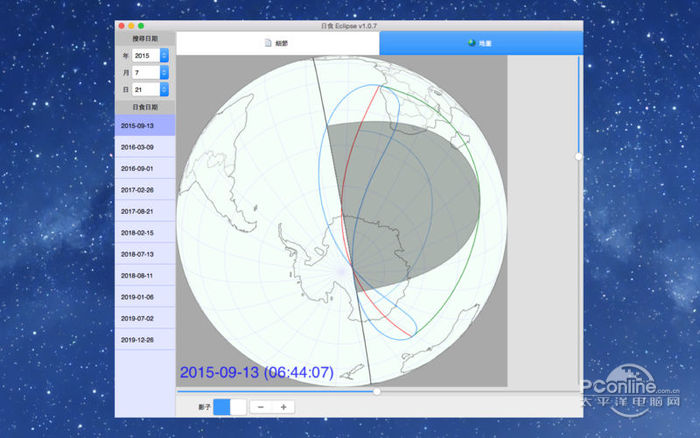Click the green maximize window button

(141, 25)
